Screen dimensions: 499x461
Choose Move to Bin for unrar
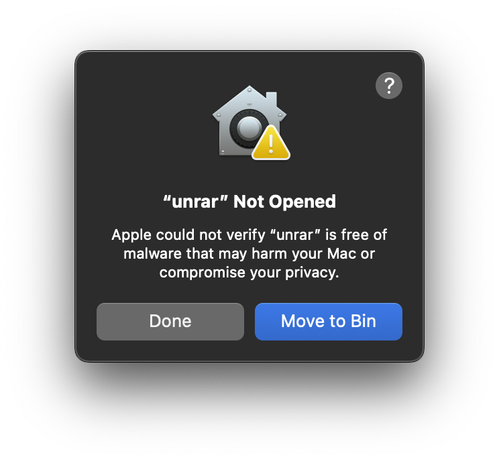pos(328,321)
